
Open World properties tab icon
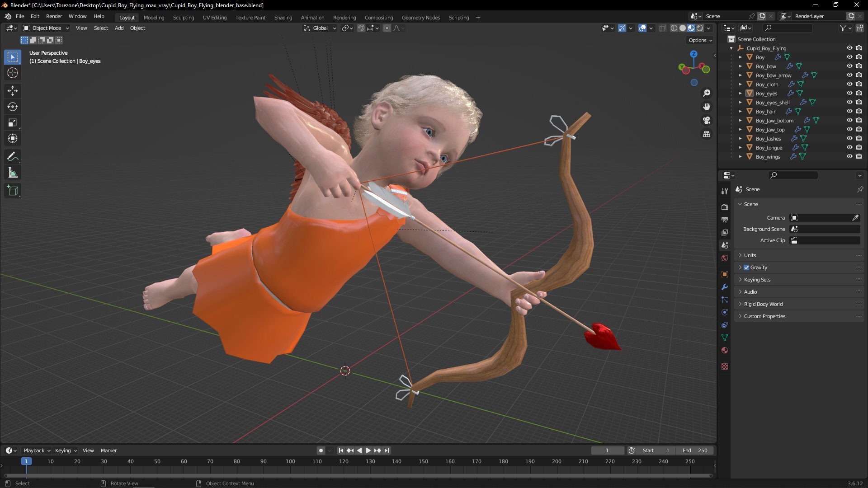pos(725,258)
